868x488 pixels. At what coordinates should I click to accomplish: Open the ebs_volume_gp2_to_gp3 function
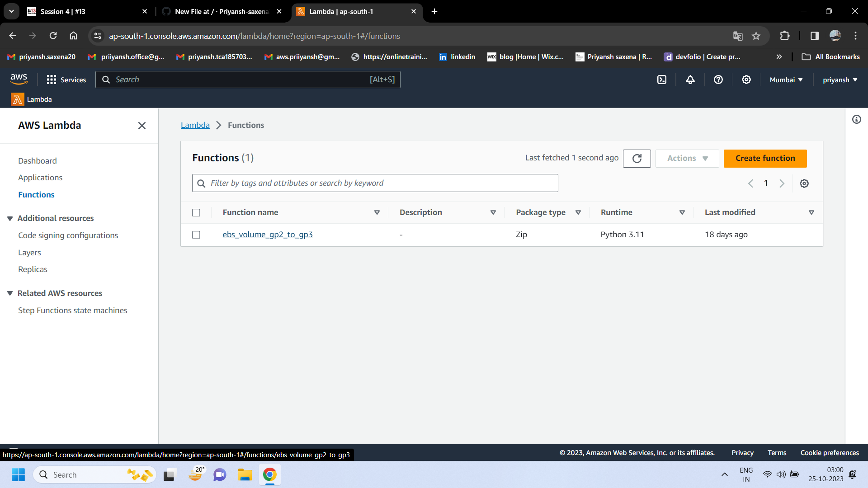coord(267,235)
